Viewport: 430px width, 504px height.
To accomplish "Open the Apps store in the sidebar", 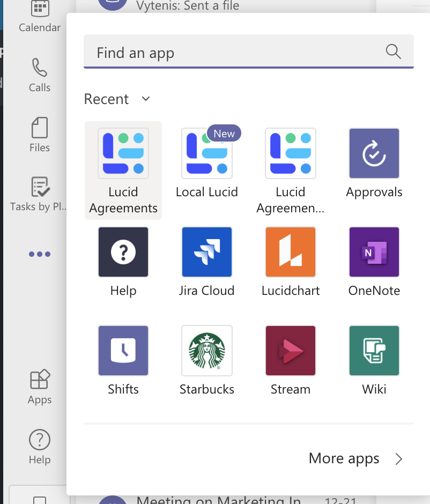I will coord(40,387).
